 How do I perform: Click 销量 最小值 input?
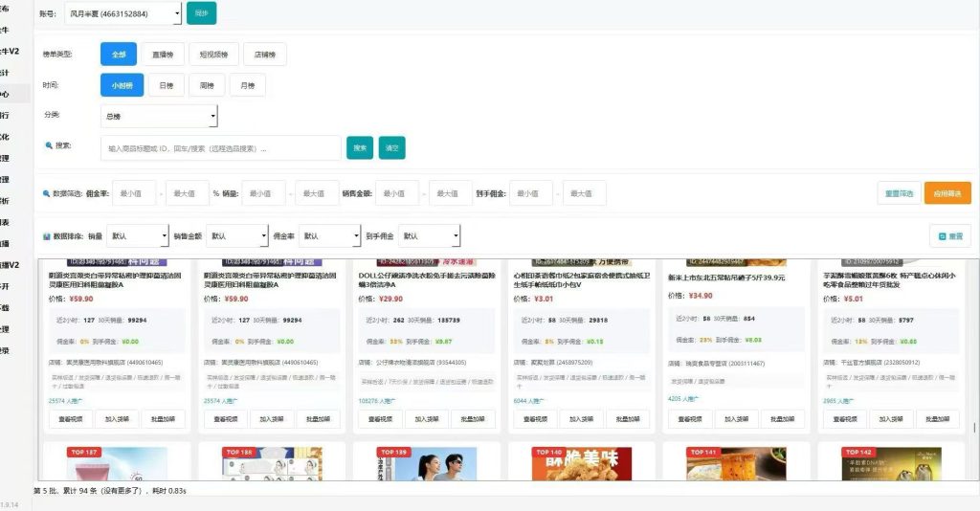(x=264, y=193)
